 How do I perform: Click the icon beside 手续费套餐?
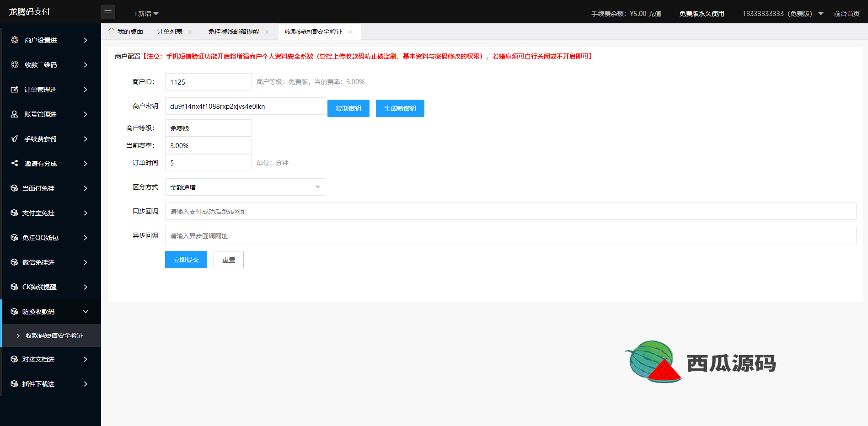(x=15, y=139)
